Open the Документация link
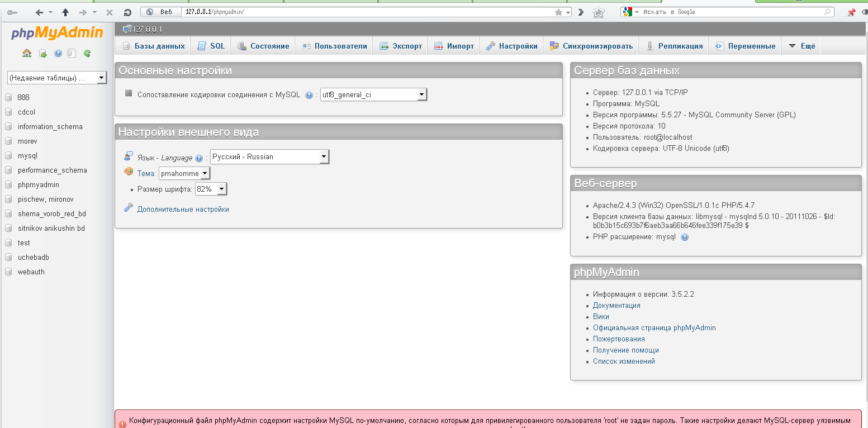This screenshot has height=428, width=868. [616, 306]
